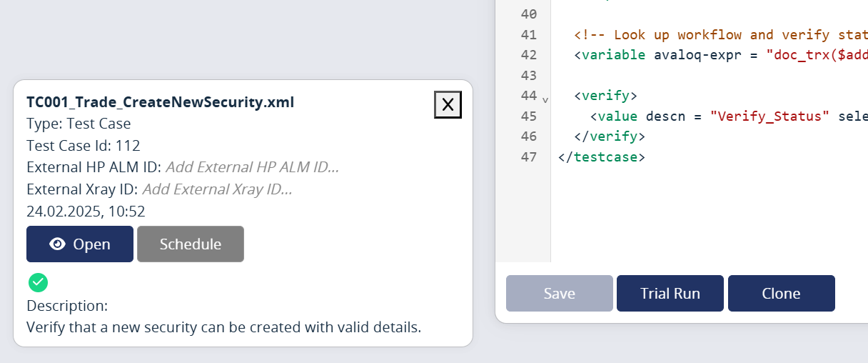Click the eye icon in Open button
868x363 pixels.
pos(58,244)
